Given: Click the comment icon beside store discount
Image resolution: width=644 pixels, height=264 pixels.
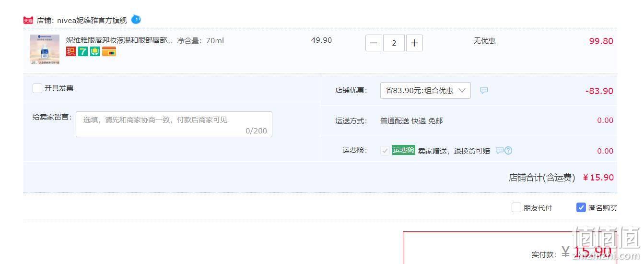Looking at the screenshot, I should pyautogui.click(x=484, y=90).
